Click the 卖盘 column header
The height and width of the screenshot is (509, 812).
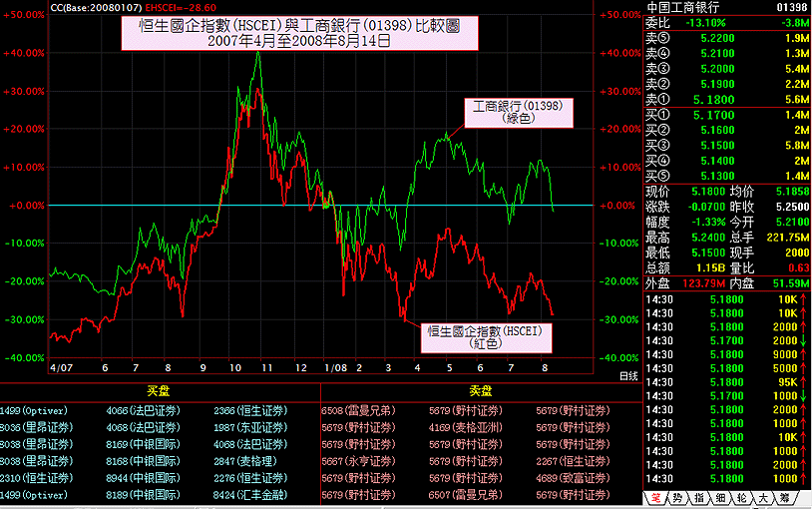click(x=480, y=391)
